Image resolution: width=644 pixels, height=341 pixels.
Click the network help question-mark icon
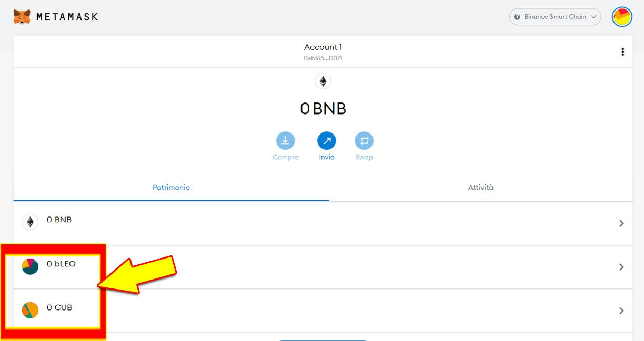point(517,17)
